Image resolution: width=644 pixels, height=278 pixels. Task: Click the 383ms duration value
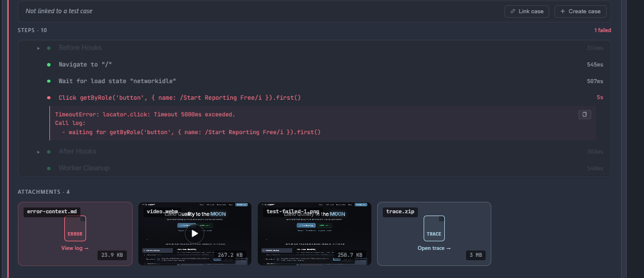(x=595, y=152)
